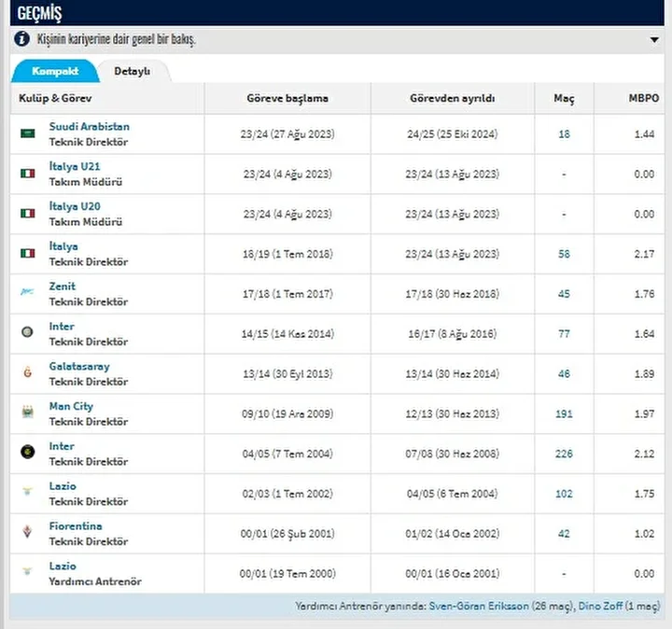Open the İtalya U20 team link
This screenshot has width=672, height=629.
click(75, 206)
